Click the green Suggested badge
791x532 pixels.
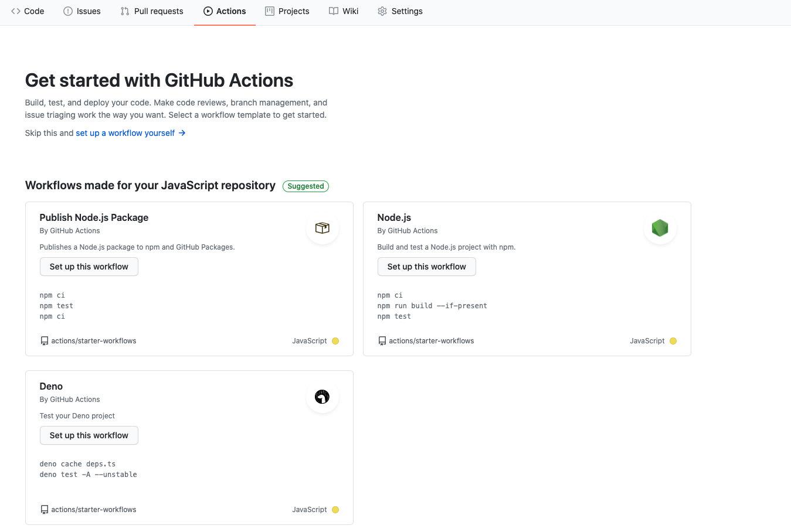pyautogui.click(x=305, y=186)
